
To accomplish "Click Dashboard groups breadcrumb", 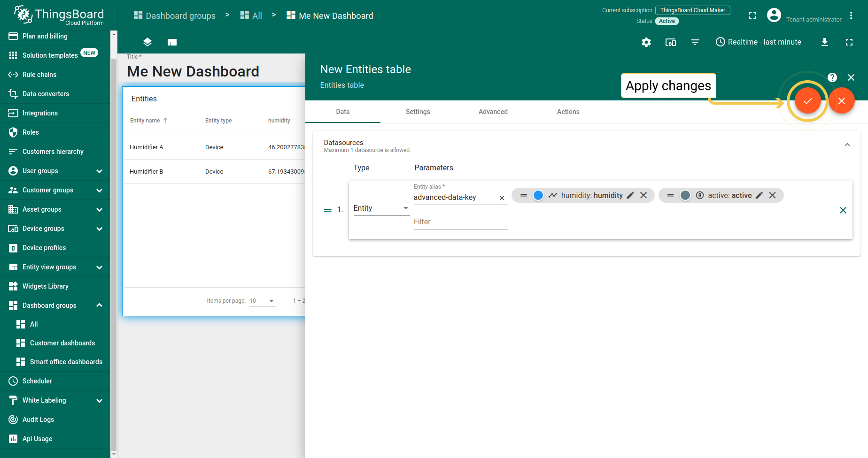I will (174, 15).
